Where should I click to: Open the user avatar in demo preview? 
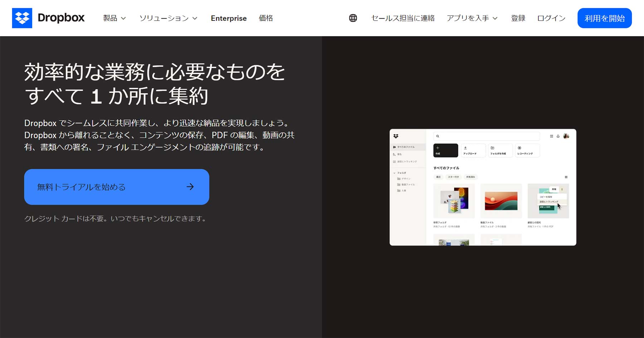coord(566,136)
